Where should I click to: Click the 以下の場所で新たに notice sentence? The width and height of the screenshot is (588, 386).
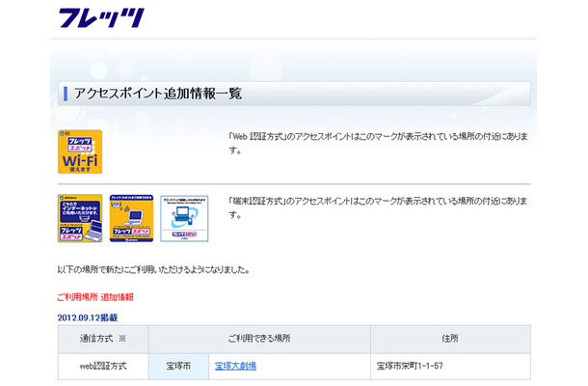coord(153,269)
